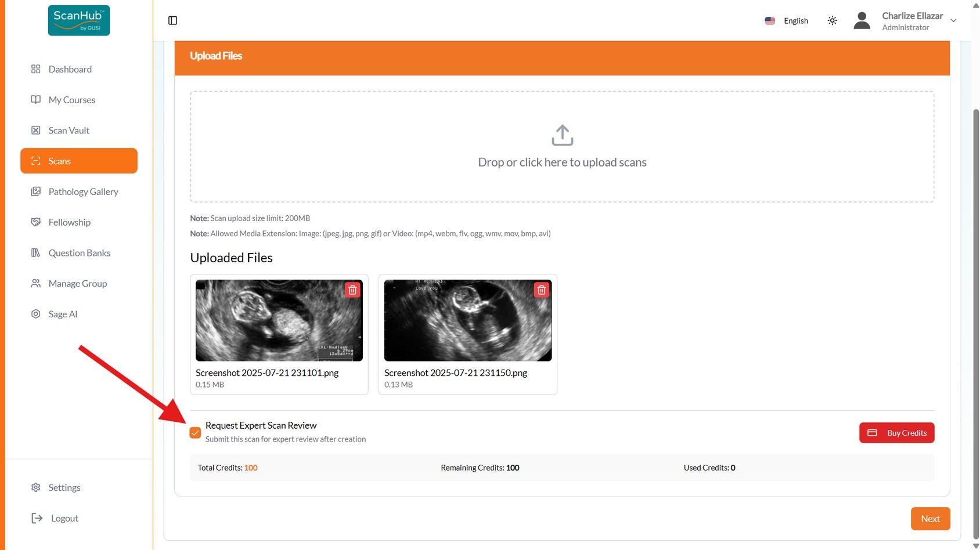Click the Dashboard grid icon
This screenshot has height=550, width=980.
pos(36,69)
